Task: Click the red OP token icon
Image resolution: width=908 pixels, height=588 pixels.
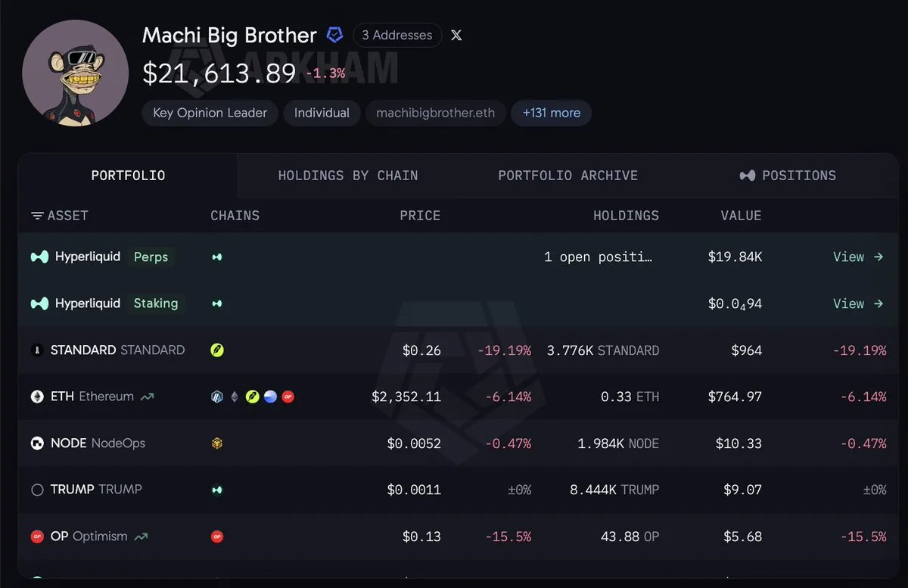Action: pyautogui.click(x=37, y=537)
